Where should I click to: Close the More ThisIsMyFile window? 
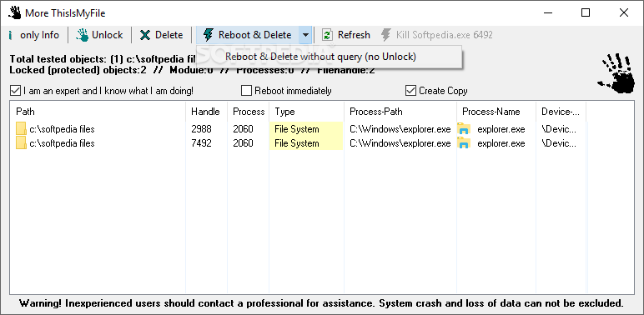click(x=623, y=12)
